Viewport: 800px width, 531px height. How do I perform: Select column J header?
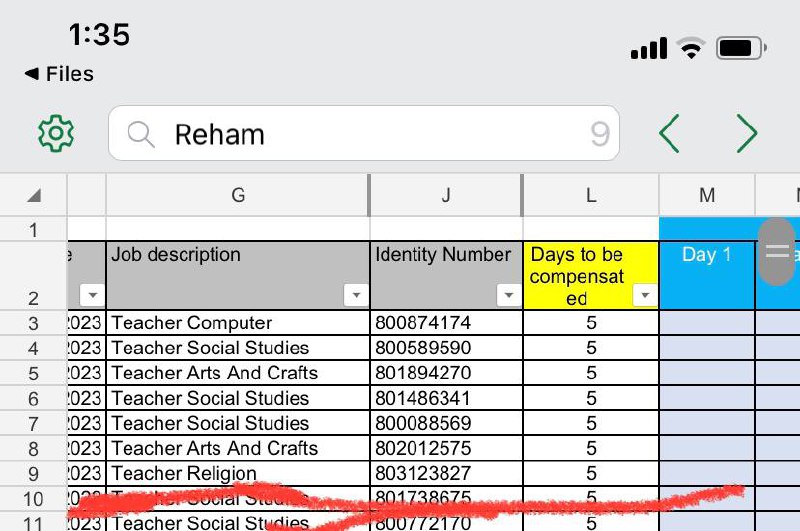(x=446, y=195)
